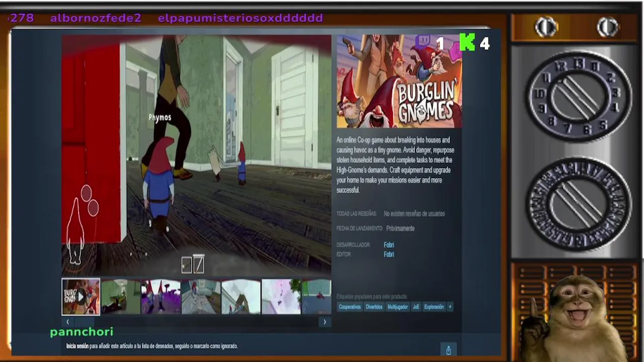Select the green room screenshot thumbnail
This screenshot has height=362, width=644.
point(121,297)
